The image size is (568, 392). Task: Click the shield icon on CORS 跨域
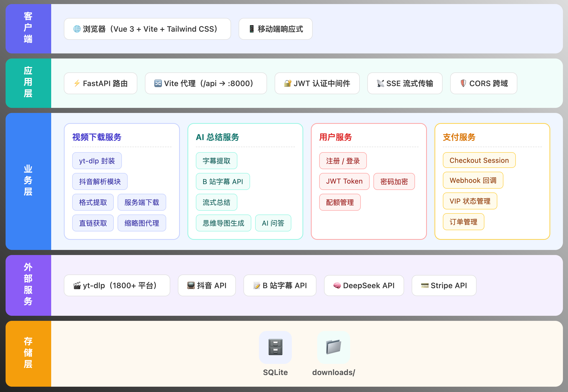tap(463, 83)
